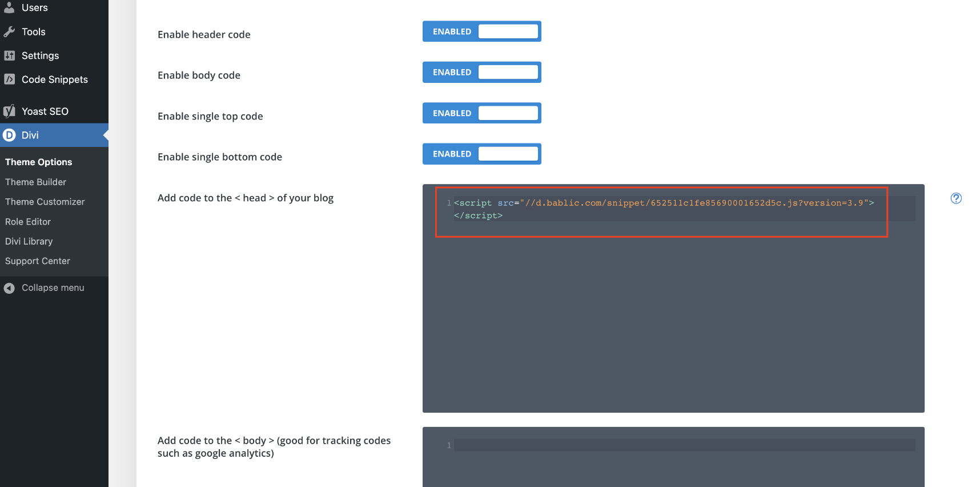This screenshot has height=487, width=980.
Task: Open Theme Builder submenu link
Action: (x=35, y=182)
